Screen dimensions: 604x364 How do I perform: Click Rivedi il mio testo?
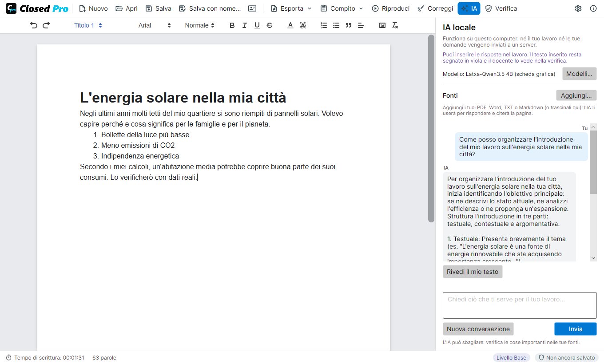[x=473, y=272]
